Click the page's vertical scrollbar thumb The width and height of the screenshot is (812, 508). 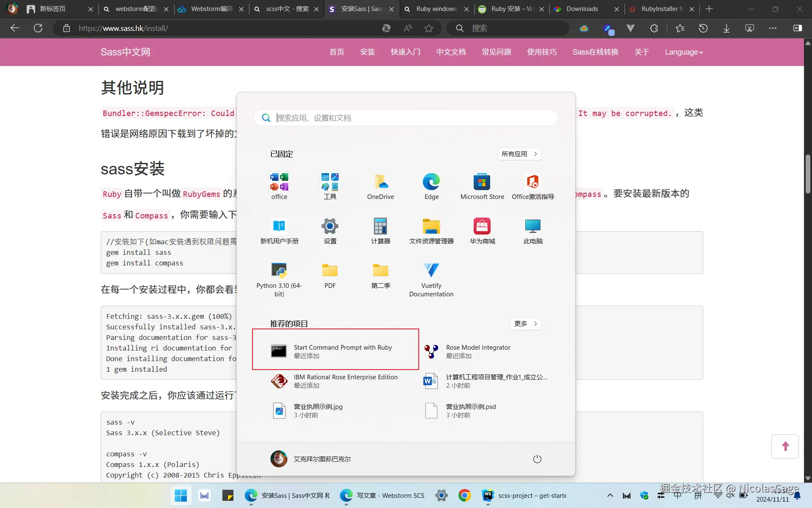click(808, 174)
